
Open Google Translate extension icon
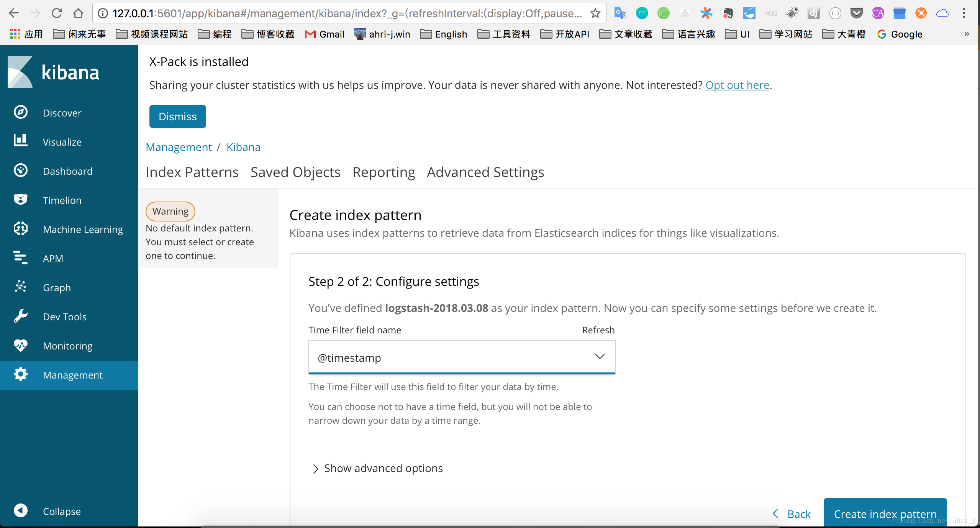620,13
